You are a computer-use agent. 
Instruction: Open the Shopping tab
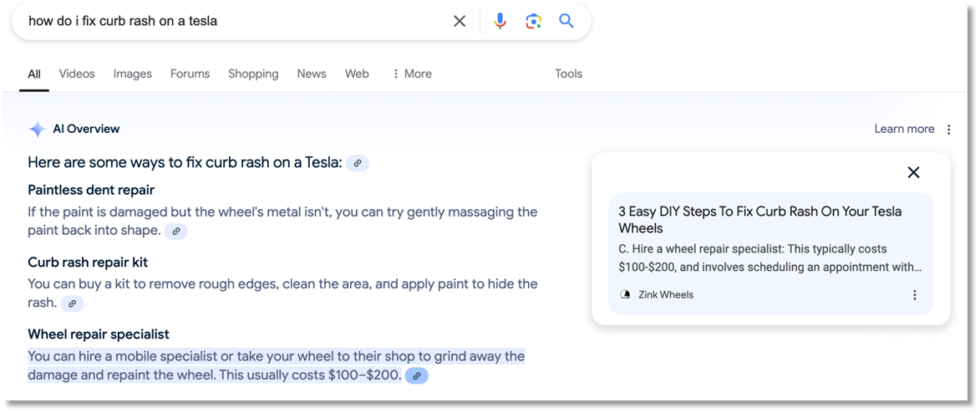coord(253,74)
